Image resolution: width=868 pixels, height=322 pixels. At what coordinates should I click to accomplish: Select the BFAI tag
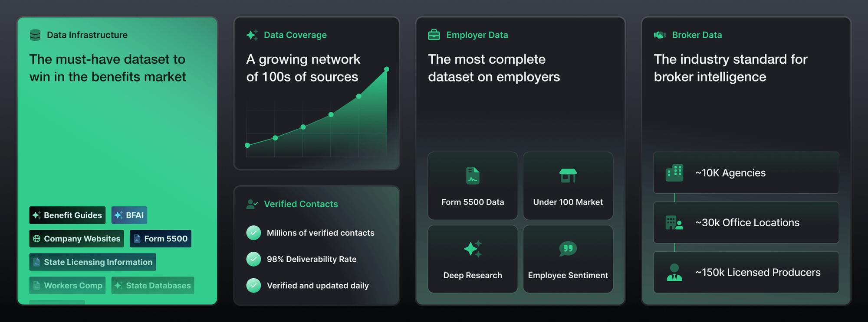(129, 215)
